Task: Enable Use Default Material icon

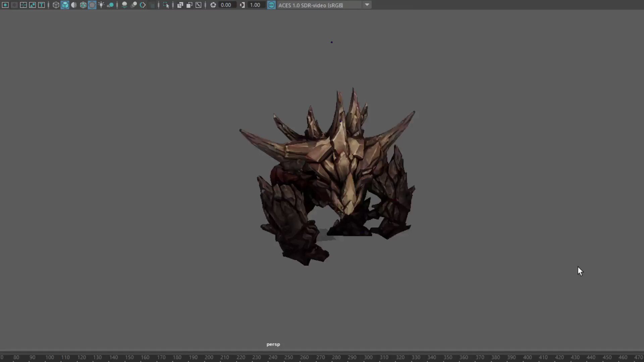Action: [x=74, y=5]
